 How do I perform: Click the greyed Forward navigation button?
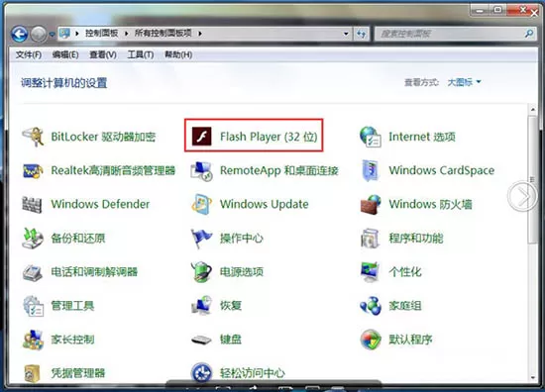pyautogui.click(x=39, y=34)
